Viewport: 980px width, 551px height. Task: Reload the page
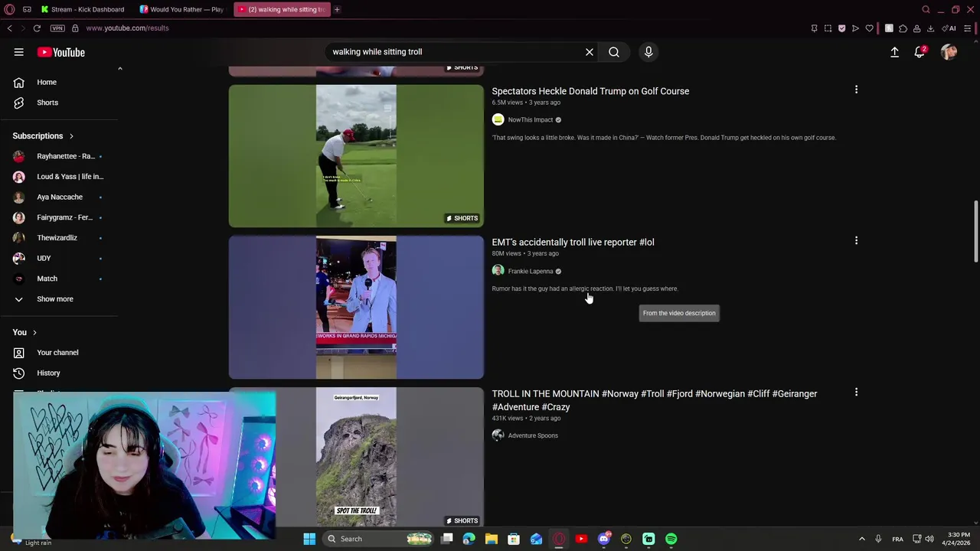(37, 28)
